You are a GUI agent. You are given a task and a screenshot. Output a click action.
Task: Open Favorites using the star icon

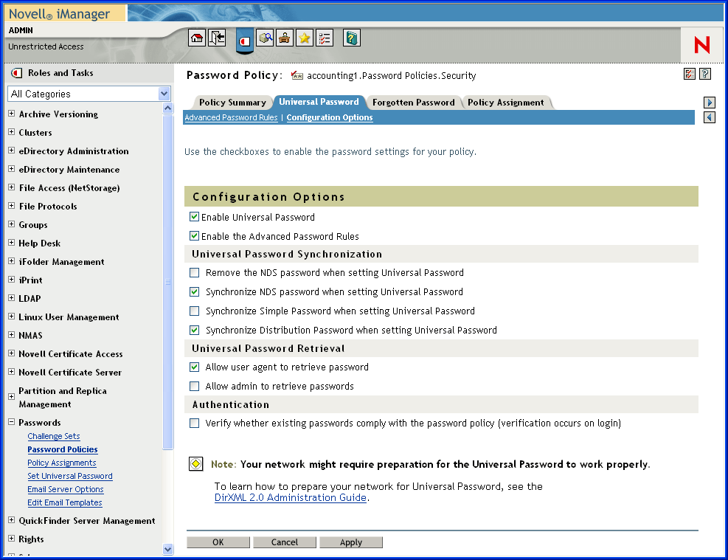tap(305, 38)
